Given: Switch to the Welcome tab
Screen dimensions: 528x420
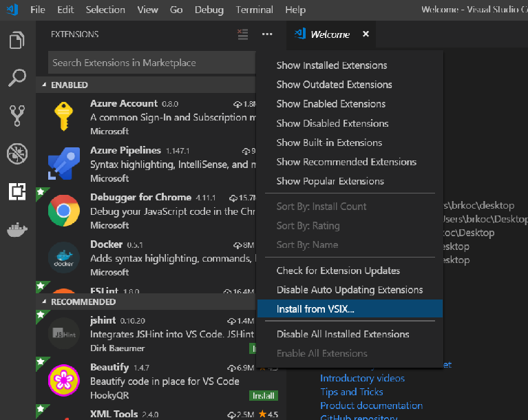Looking at the screenshot, I should pyautogui.click(x=330, y=34).
